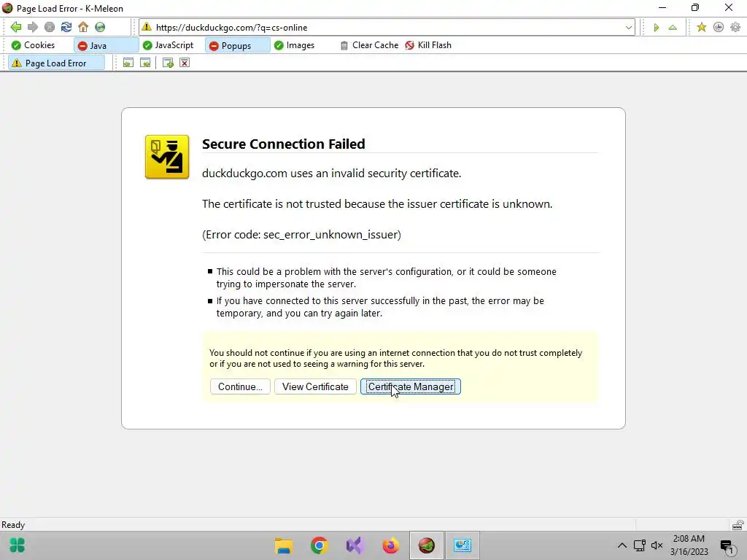Open the Certificate Manager button

(411, 386)
